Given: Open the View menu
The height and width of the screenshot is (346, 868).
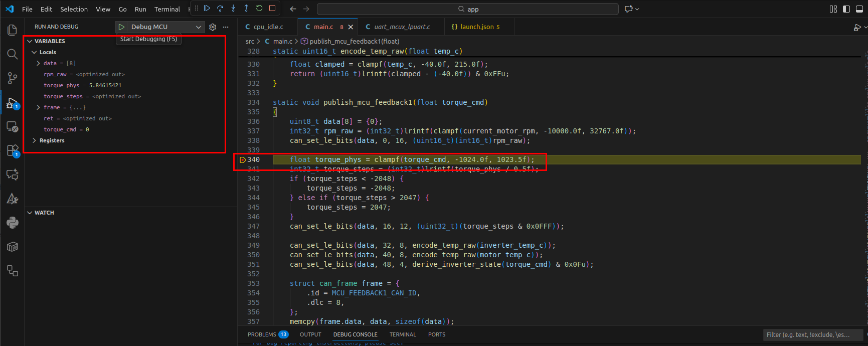Looking at the screenshot, I should click(x=103, y=9).
